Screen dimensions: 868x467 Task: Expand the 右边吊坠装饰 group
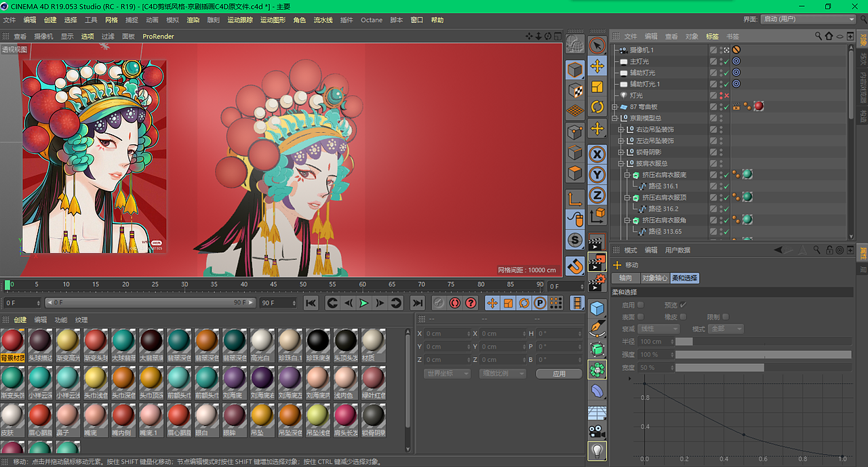click(621, 129)
